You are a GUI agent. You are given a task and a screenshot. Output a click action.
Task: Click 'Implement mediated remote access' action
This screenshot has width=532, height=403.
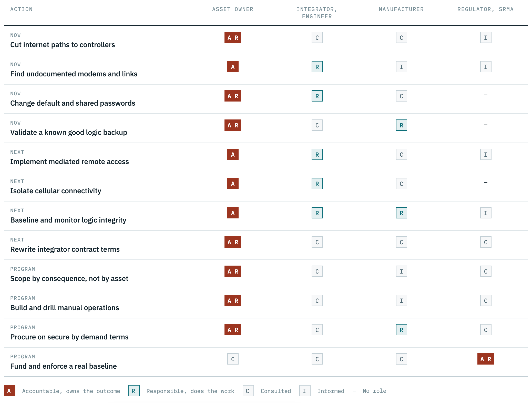click(x=69, y=162)
